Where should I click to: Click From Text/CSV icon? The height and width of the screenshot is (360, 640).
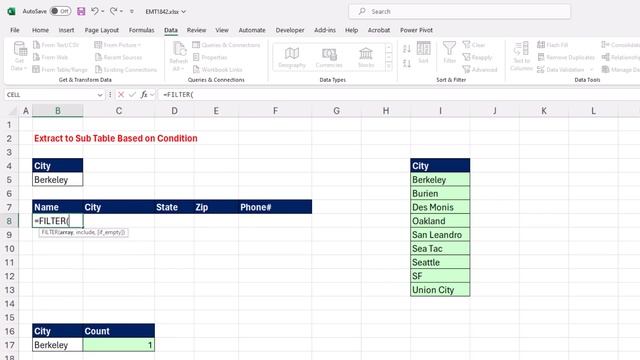36,45
